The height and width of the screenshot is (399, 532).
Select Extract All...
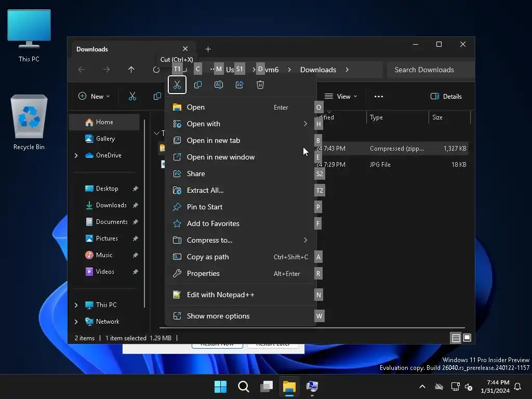[x=241, y=190]
